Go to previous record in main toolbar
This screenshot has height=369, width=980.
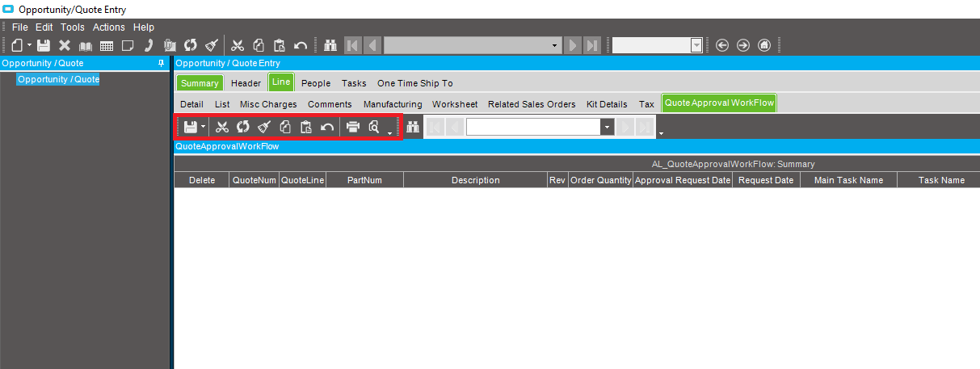[x=372, y=45]
